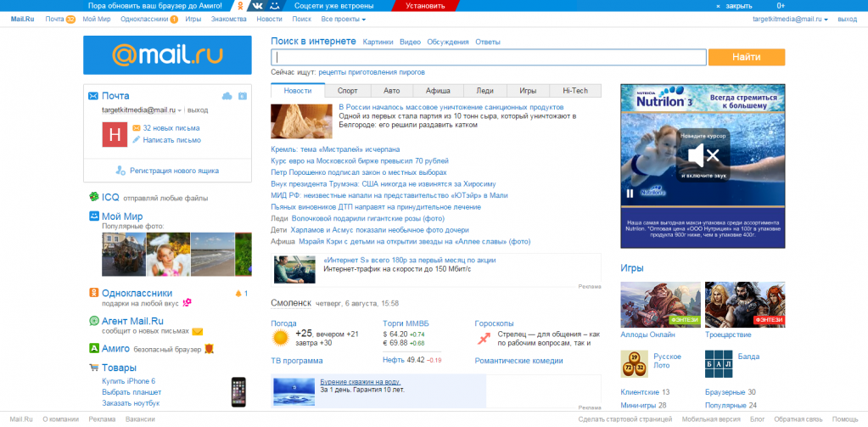Open account dropdown next to targetkitmedia@mail.ru in header
868x427 pixels.
826,20
